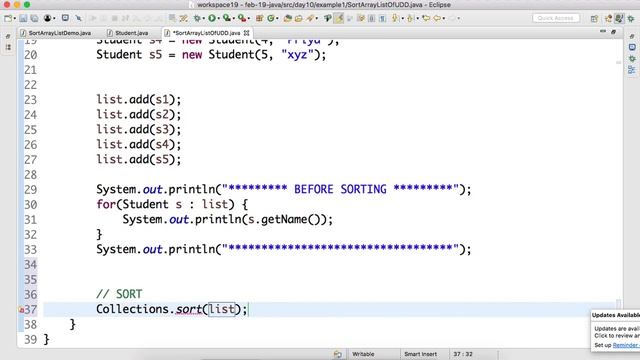Click the New file wizard icon
This screenshot has height=360, width=640.
click(8, 18)
